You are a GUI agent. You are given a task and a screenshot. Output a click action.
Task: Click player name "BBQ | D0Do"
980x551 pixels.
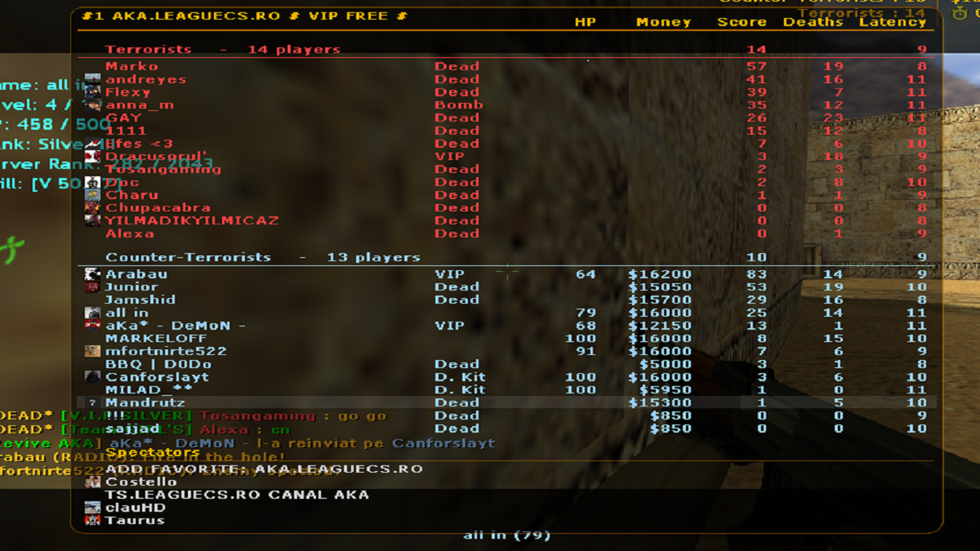[x=158, y=364]
